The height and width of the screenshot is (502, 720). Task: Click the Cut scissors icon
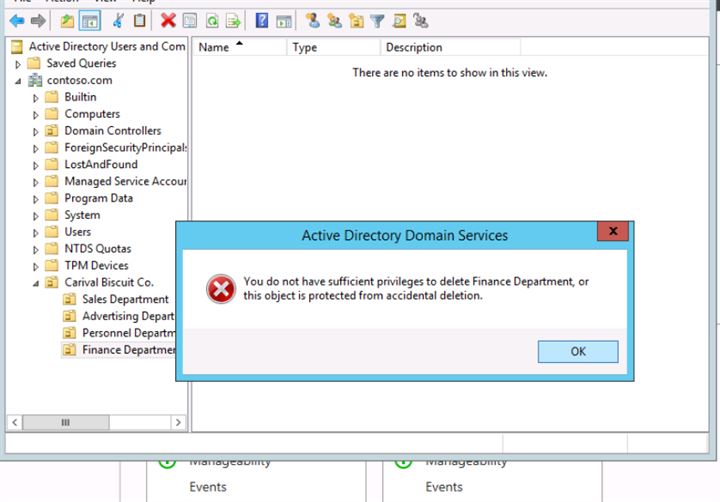pos(118,21)
